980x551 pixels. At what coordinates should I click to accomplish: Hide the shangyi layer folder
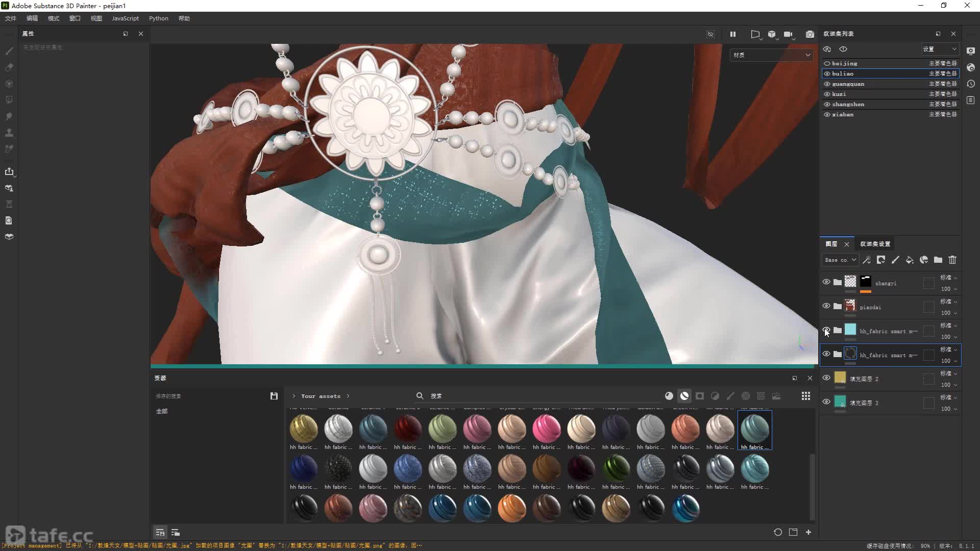point(826,282)
